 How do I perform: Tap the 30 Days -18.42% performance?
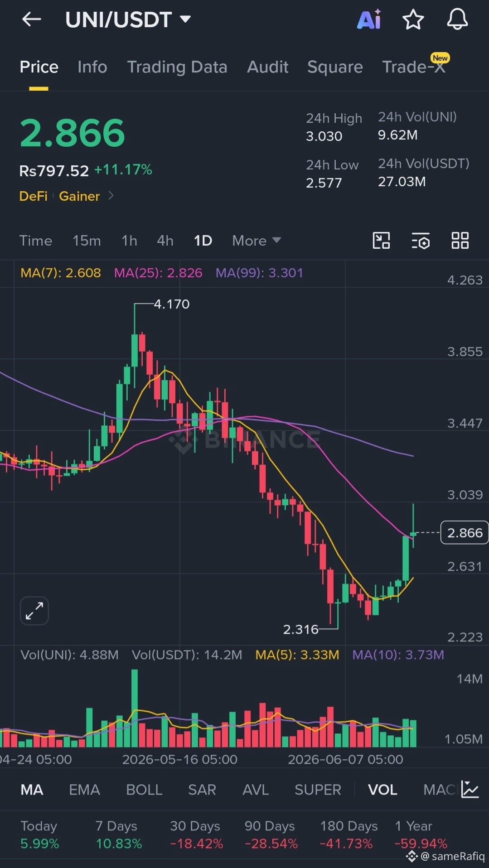point(197,835)
